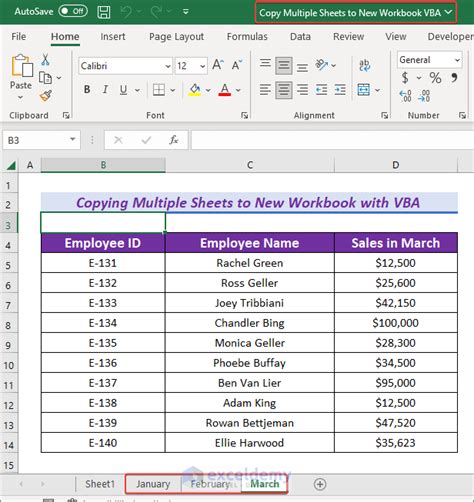Open the Name Box dropdown arrow
Screen dimensions: 474x502
tap(72, 139)
